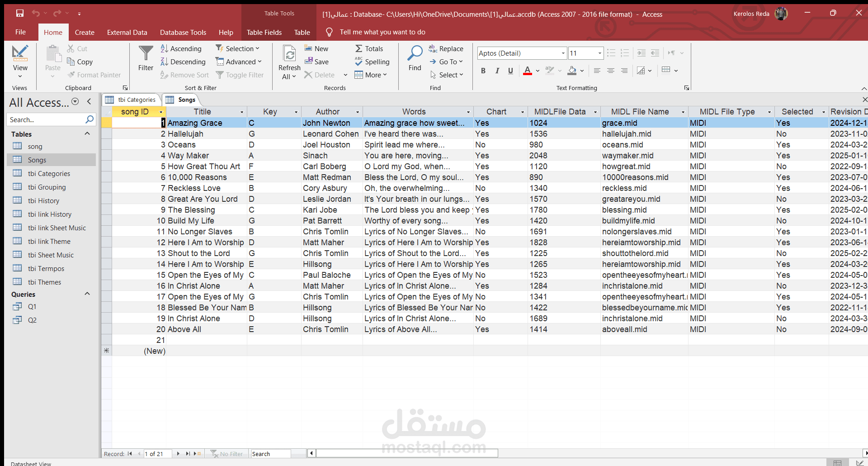Run Spelling check
Screen dimensions: 868x466
coord(372,62)
